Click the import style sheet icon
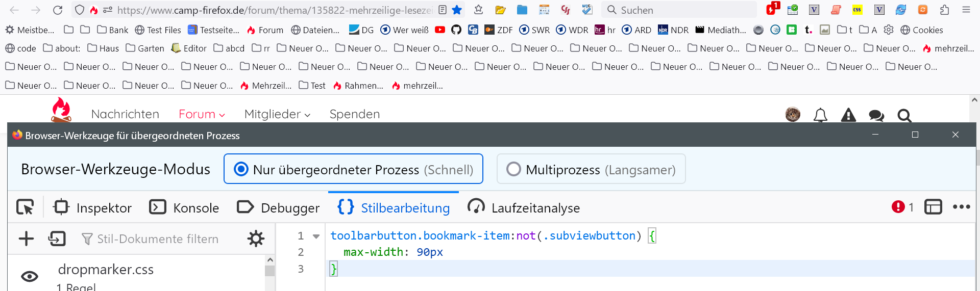Image resolution: width=980 pixels, height=291 pixels. (57, 239)
